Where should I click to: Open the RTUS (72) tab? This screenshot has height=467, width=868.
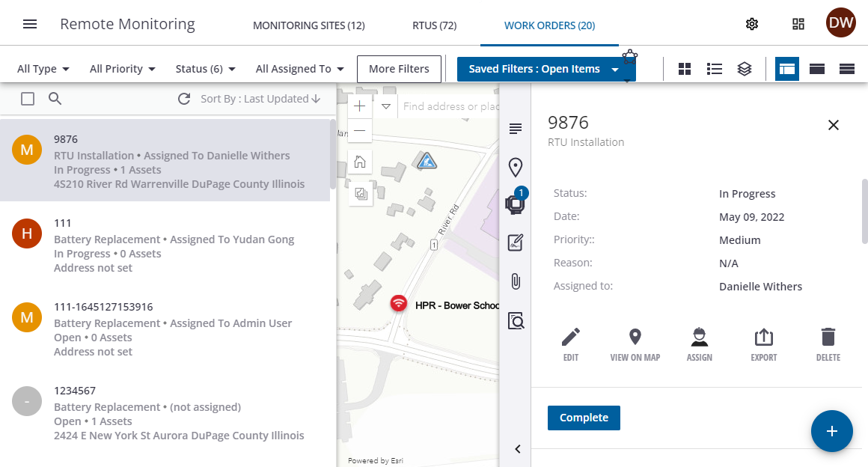click(434, 25)
